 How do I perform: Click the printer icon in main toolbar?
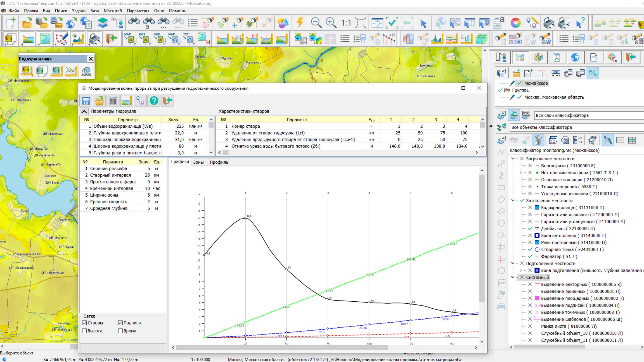tap(549, 23)
